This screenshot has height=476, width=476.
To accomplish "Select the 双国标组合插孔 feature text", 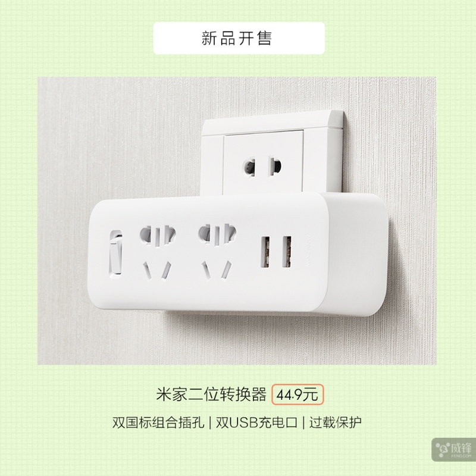I will (x=158, y=422).
